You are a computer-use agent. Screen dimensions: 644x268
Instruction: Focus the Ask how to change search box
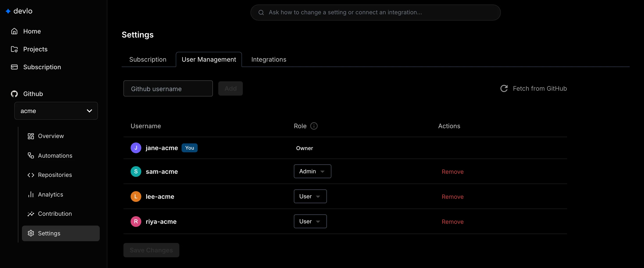pos(375,13)
